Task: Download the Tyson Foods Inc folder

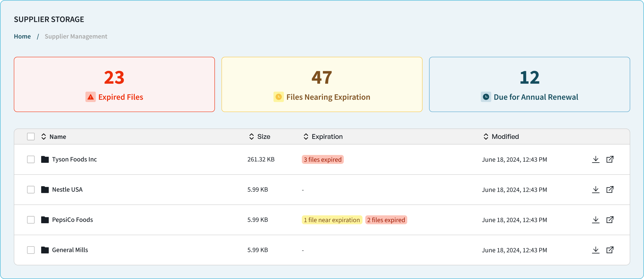Action: point(595,159)
